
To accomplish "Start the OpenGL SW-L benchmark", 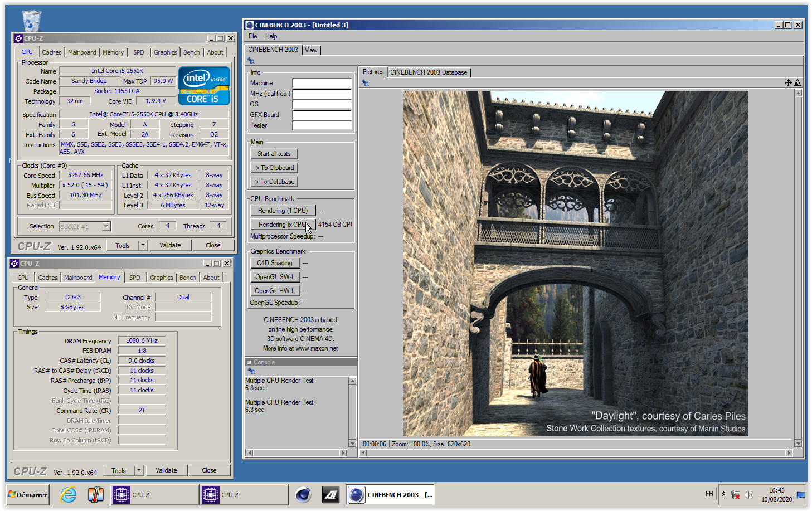I will click(275, 277).
